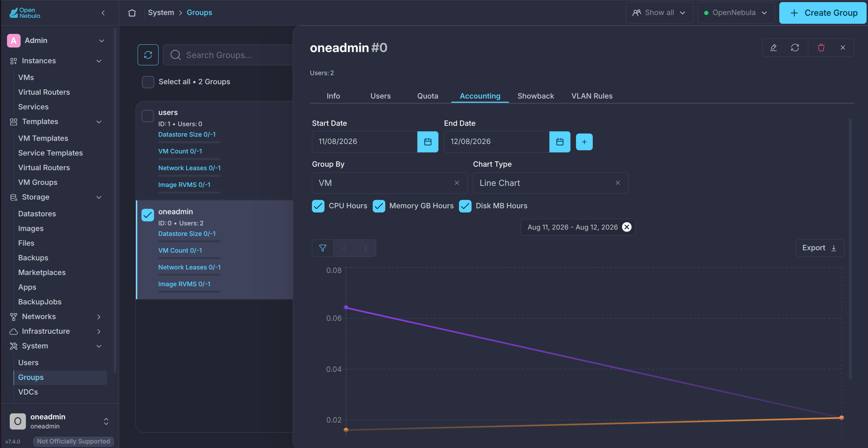This screenshot has height=448, width=868.
Task: Switch to the Showback tab
Action: click(x=536, y=96)
